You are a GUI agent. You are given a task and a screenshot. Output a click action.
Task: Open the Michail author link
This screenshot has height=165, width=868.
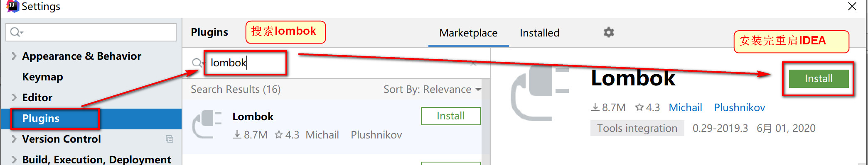[685, 107]
